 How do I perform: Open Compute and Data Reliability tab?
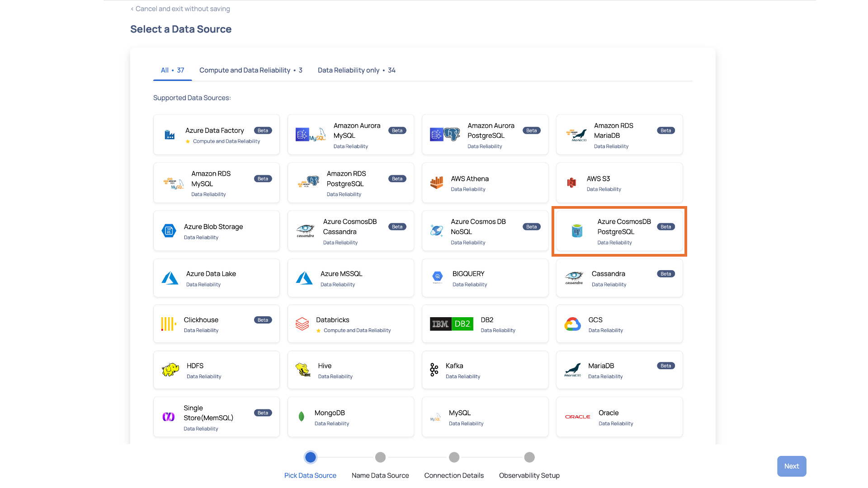pos(250,70)
